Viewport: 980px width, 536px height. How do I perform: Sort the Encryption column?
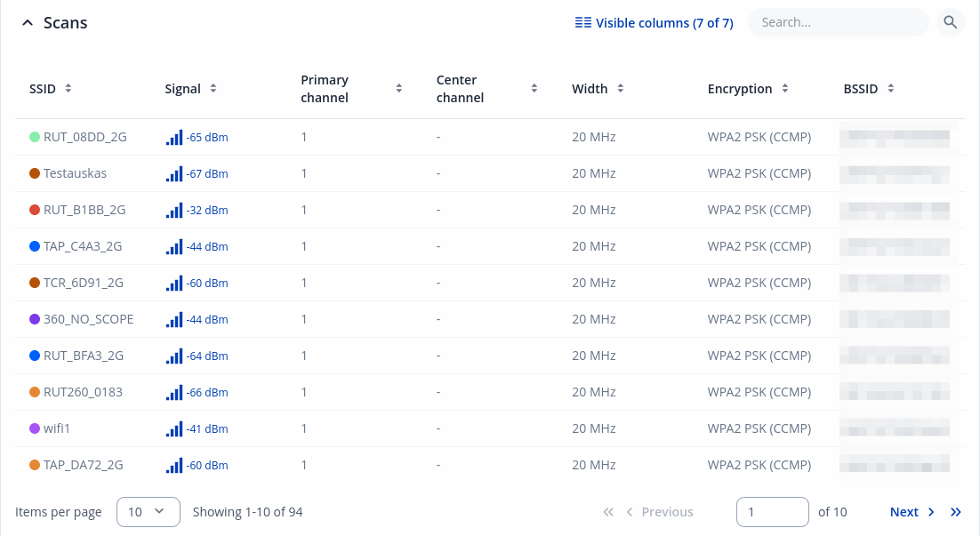(x=785, y=89)
